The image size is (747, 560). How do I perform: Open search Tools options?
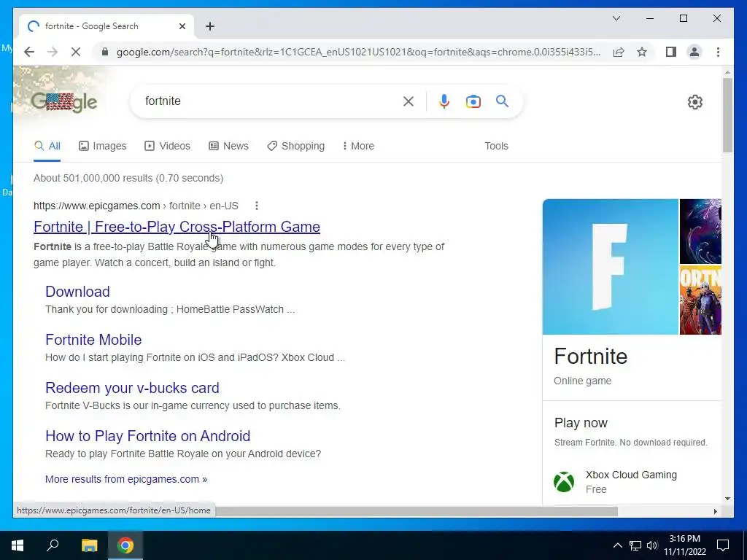coord(496,146)
